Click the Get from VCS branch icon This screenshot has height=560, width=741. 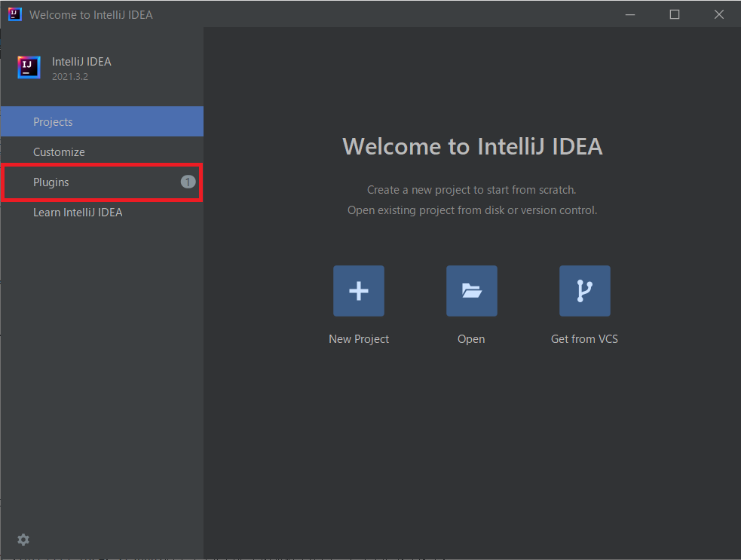(x=584, y=291)
